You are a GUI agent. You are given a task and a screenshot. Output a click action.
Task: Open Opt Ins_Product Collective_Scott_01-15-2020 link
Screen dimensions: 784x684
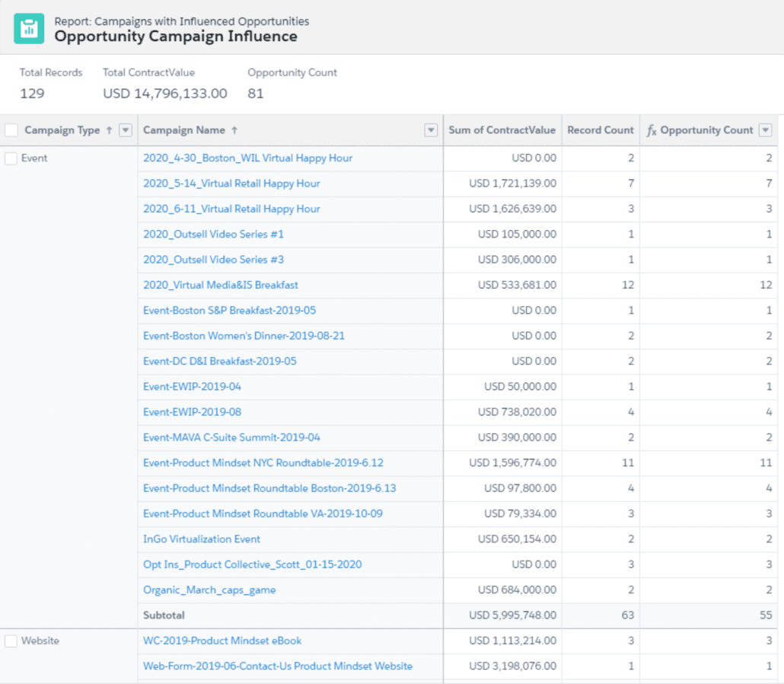point(253,564)
